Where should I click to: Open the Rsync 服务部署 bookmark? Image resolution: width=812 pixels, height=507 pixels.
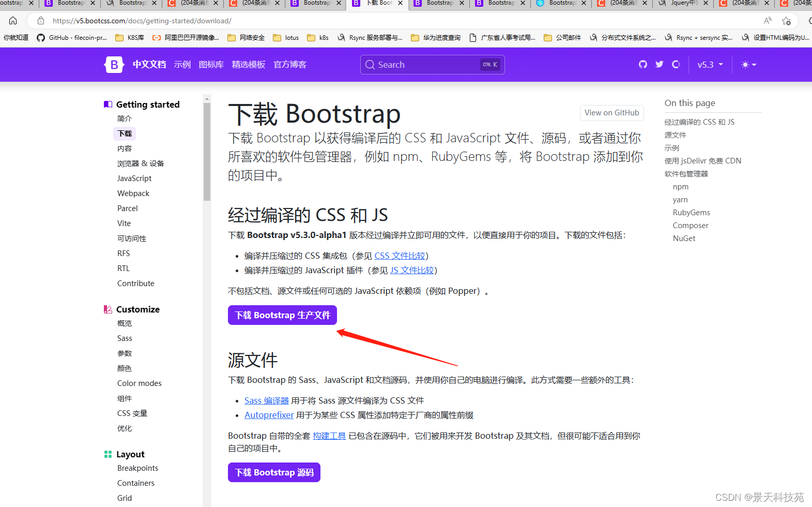point(370,38)
